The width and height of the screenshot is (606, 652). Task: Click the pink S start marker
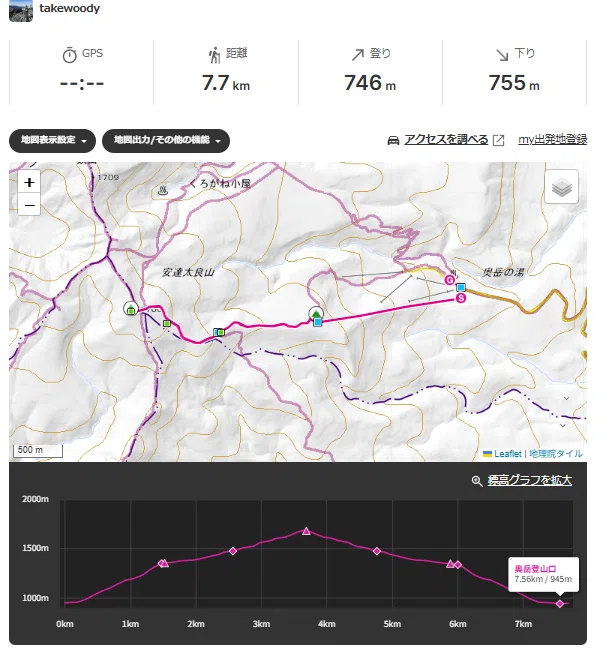[460, 298]
